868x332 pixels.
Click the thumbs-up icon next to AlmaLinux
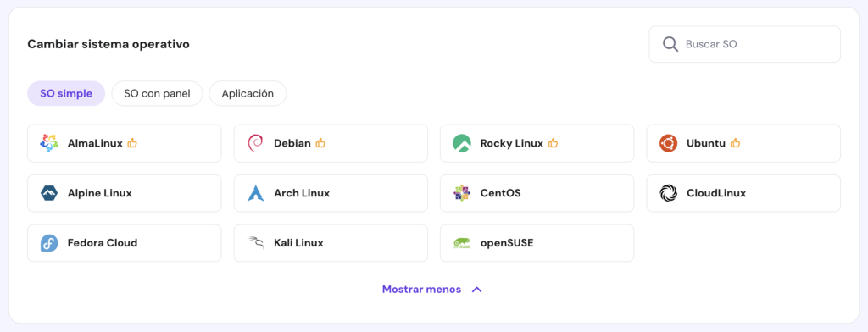(132, 143)
